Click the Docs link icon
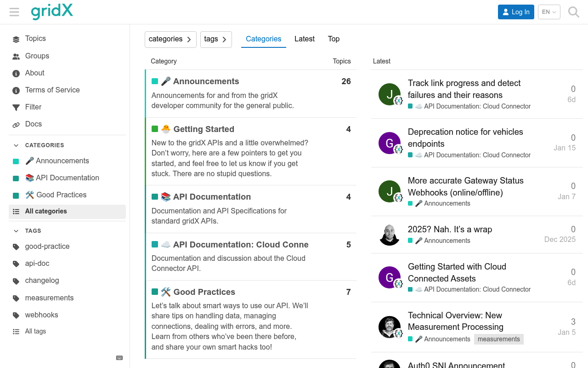588x368 pixels. tap(16, 124)
